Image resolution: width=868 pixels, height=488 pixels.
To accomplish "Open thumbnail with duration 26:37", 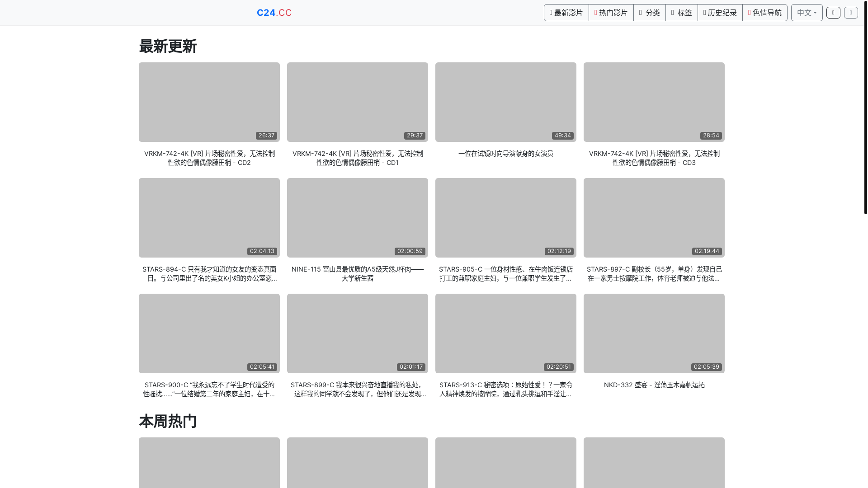I will [x=209, y=102].
